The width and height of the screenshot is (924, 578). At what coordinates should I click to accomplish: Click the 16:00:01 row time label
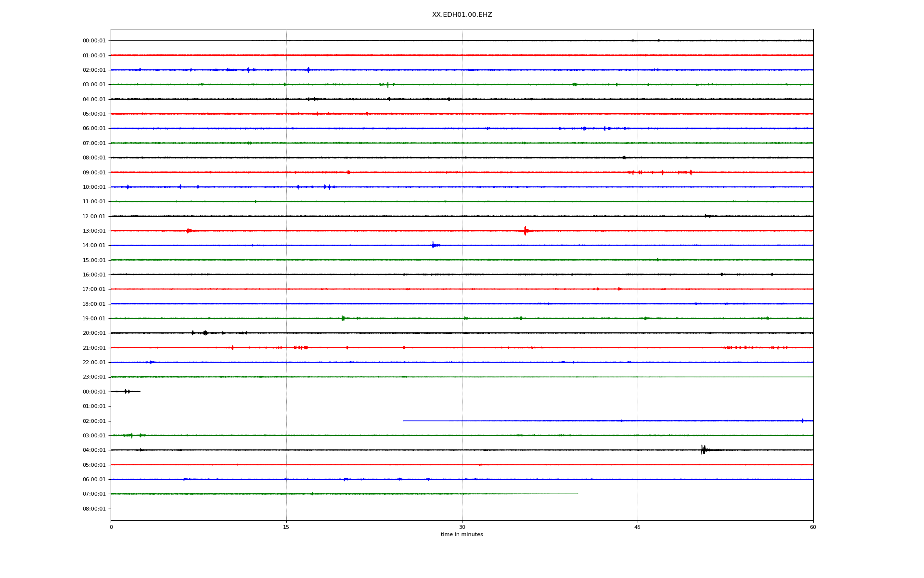tap(94, 275)
